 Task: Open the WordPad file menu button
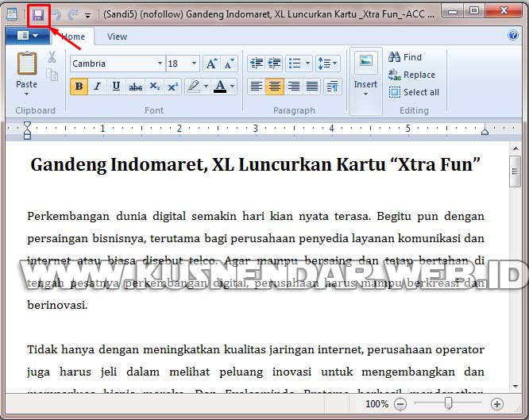[x=28, y=36]
